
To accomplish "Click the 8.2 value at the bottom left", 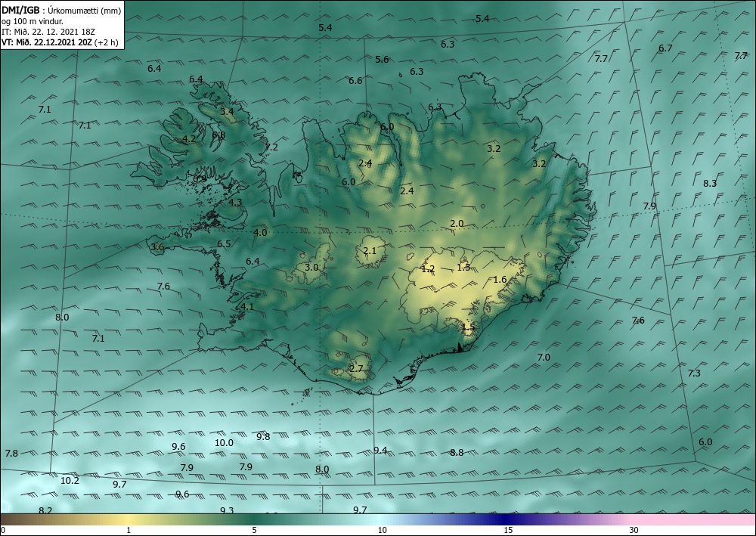I will tap(45, 510).
